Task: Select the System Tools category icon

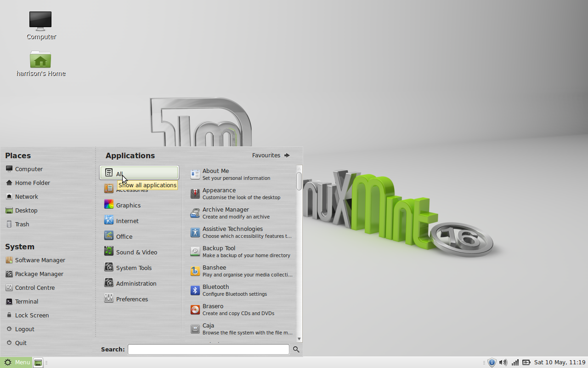Action: pyautogui.click(x=109, y=267)
